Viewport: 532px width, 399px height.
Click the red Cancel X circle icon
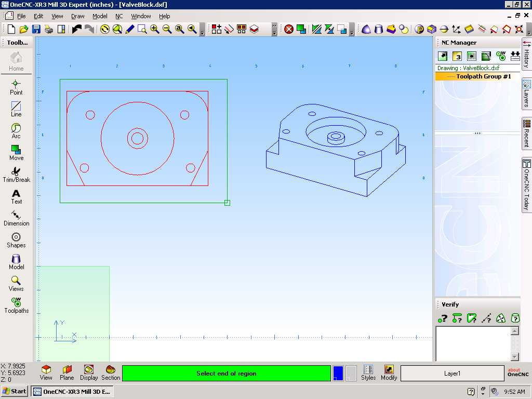(289, 29)
